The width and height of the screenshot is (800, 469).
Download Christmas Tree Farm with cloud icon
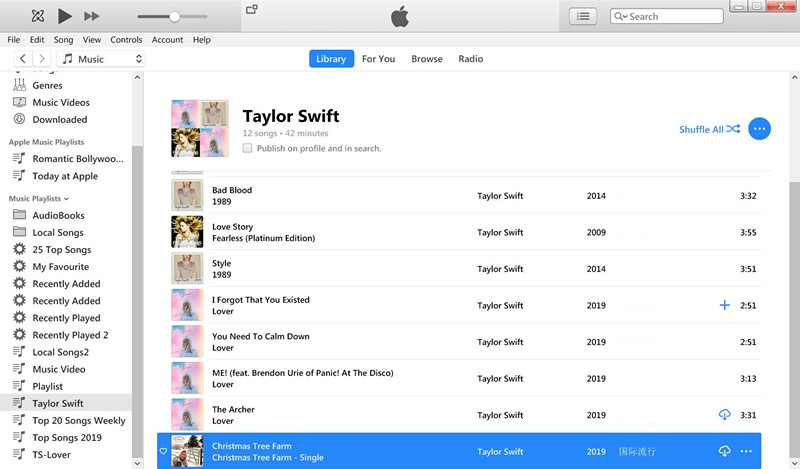click(x=724, y=451)
